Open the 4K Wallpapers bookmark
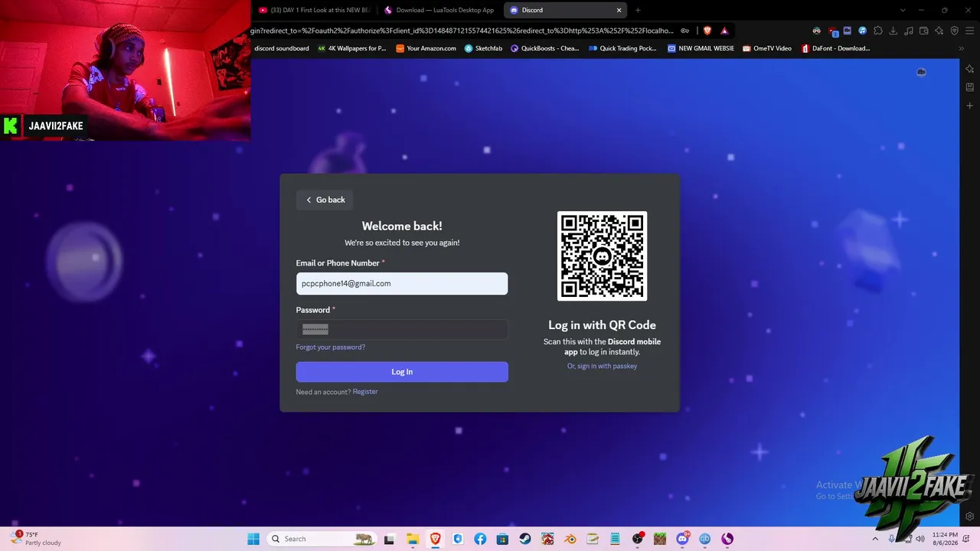980x551 pixels. point(351,48)
